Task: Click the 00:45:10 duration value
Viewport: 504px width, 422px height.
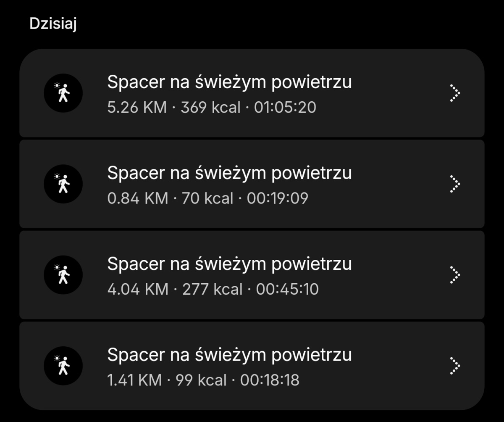Action: (x=287, y=289)
